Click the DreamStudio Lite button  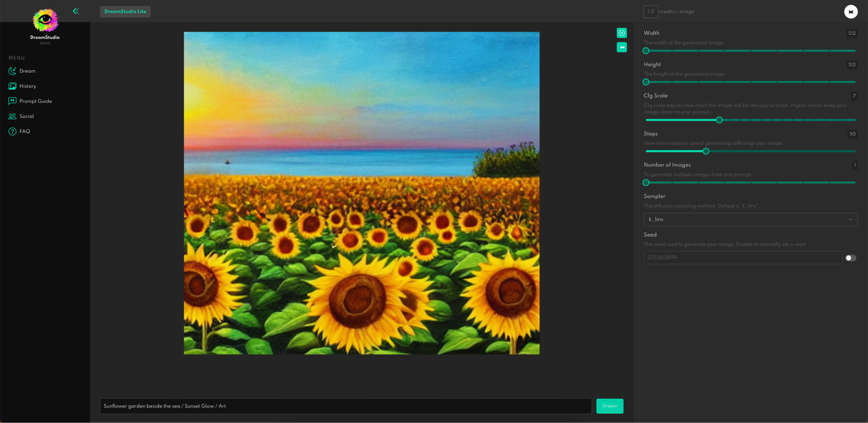125,12
